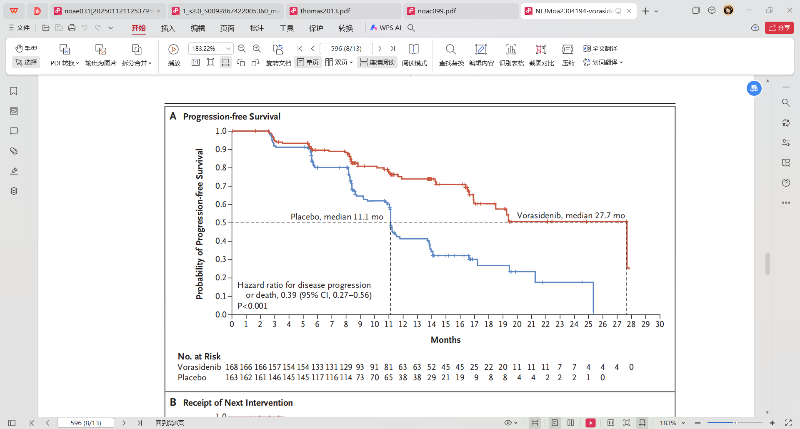Go to previous page in toolbar
The height and width of the screenshot is (429, 800).
[x=312, y=48]
